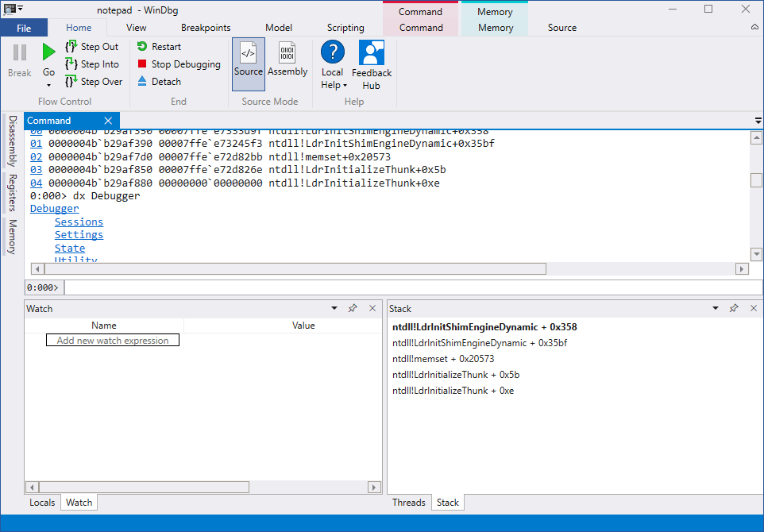Open the Command window options dropdown
Image resolution: width=764 pixels, height=532 pixels.
758,121
